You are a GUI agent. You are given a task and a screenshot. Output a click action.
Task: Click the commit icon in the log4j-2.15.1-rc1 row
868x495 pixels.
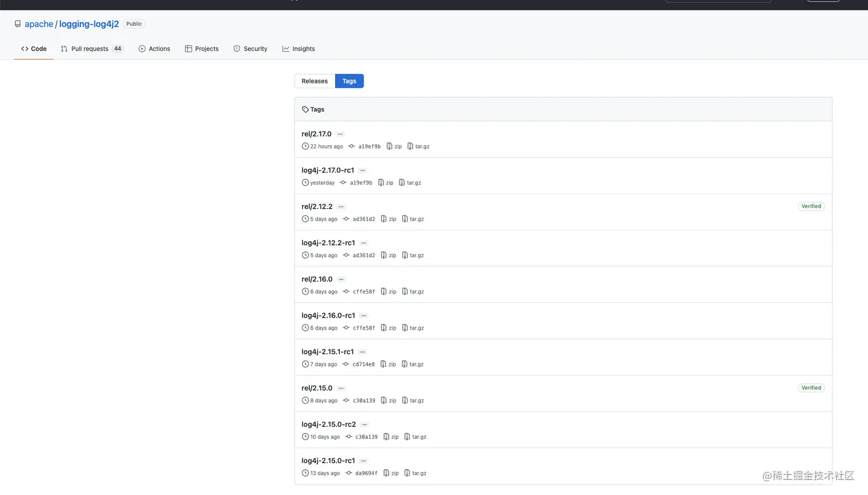coord(346,364)
